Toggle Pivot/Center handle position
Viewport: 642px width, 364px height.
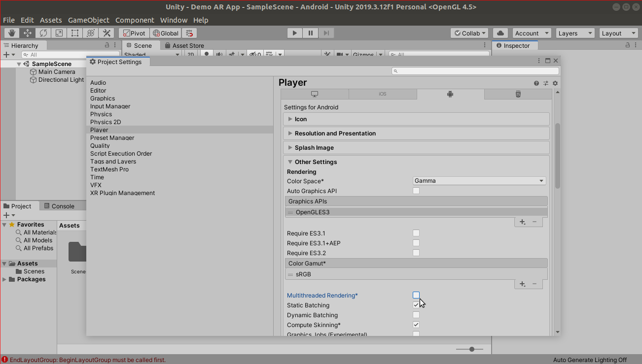pyautogui.click(x=134, y=33)
